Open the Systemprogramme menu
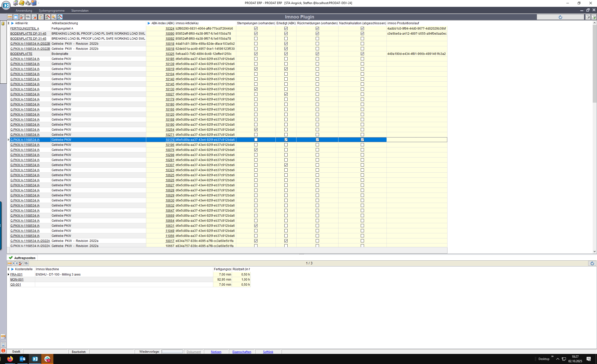The height and width of the screenshot is (364, 597). [x=52, y=11]
